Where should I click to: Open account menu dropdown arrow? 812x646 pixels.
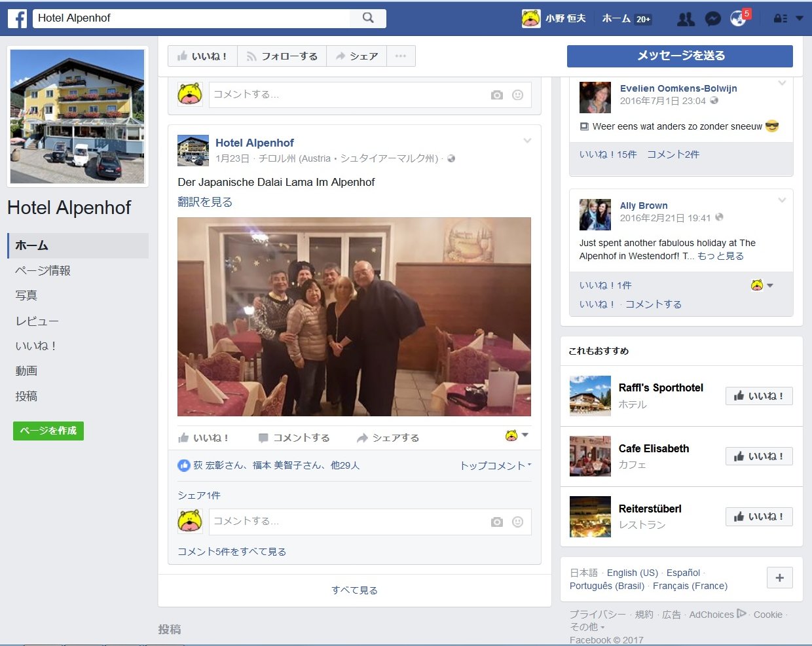coord(800,18)
